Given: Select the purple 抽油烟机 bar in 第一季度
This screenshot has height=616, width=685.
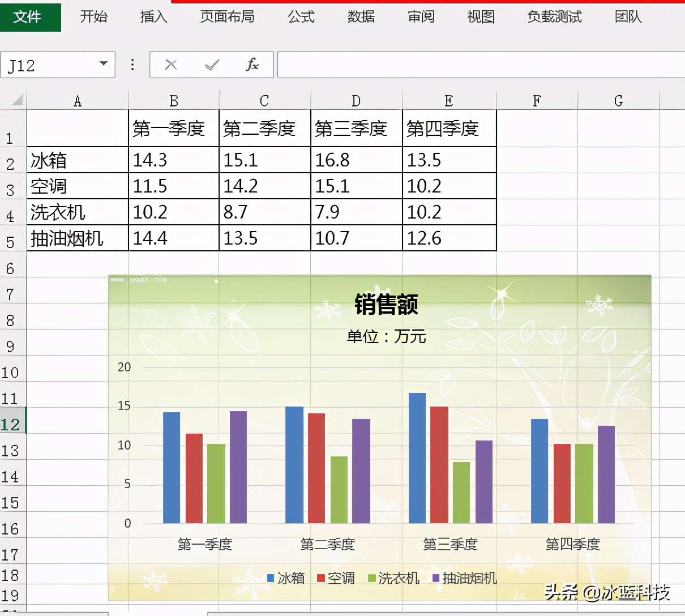Looking at the screenshot, I should coord(238,467).
